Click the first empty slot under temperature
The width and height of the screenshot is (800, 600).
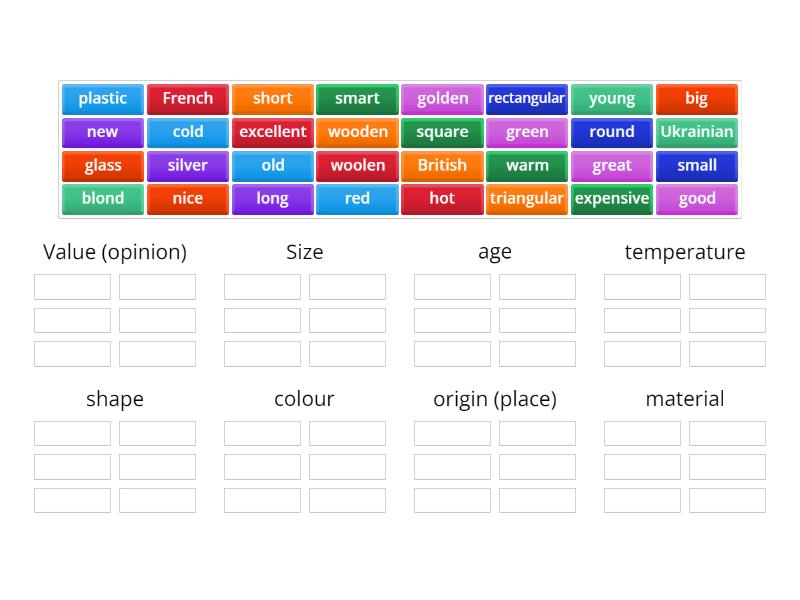click(x=641, y=286)
